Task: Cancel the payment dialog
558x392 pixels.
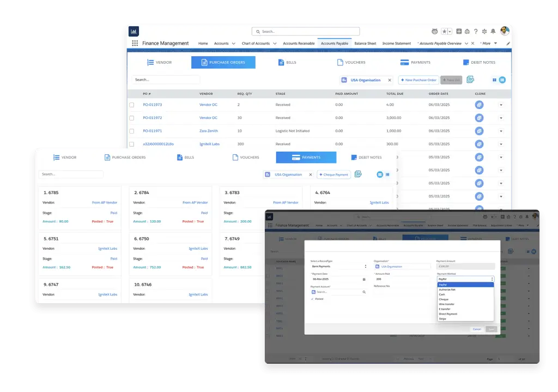Action: [x=477, y=329]
